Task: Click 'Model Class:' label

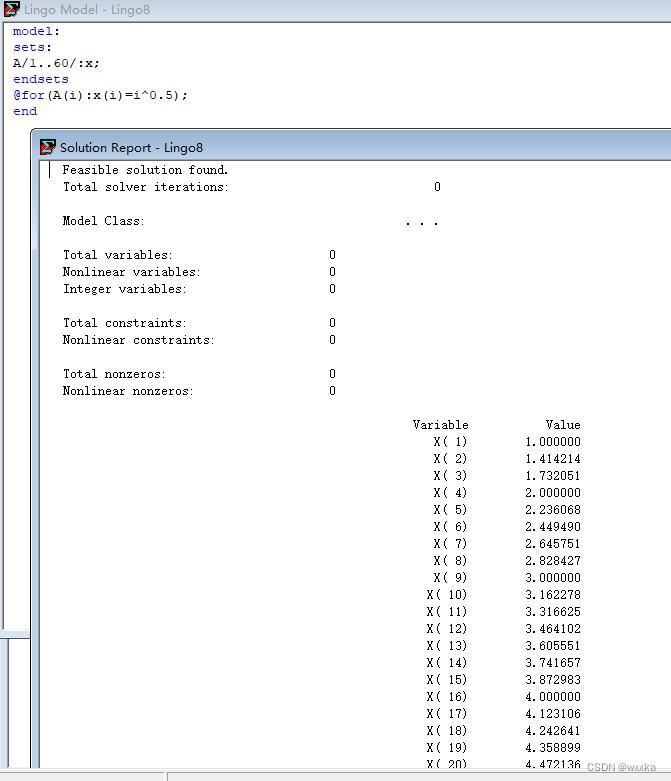Action: tap(104, 221)
